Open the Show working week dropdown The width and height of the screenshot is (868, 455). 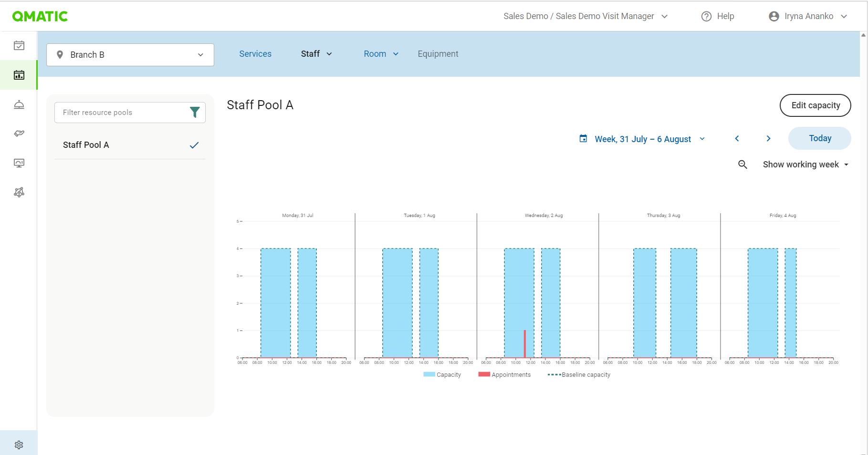[x=805, y=165]
